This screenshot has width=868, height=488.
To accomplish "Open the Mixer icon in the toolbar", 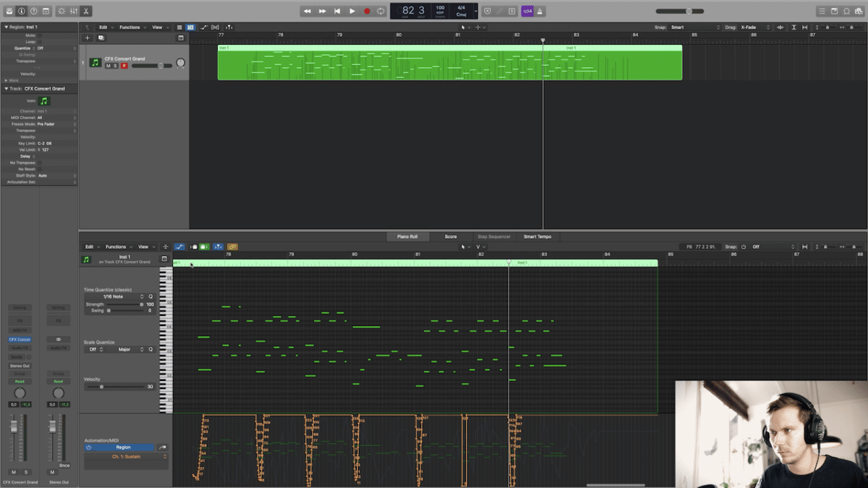I will (x=74, y=10).
